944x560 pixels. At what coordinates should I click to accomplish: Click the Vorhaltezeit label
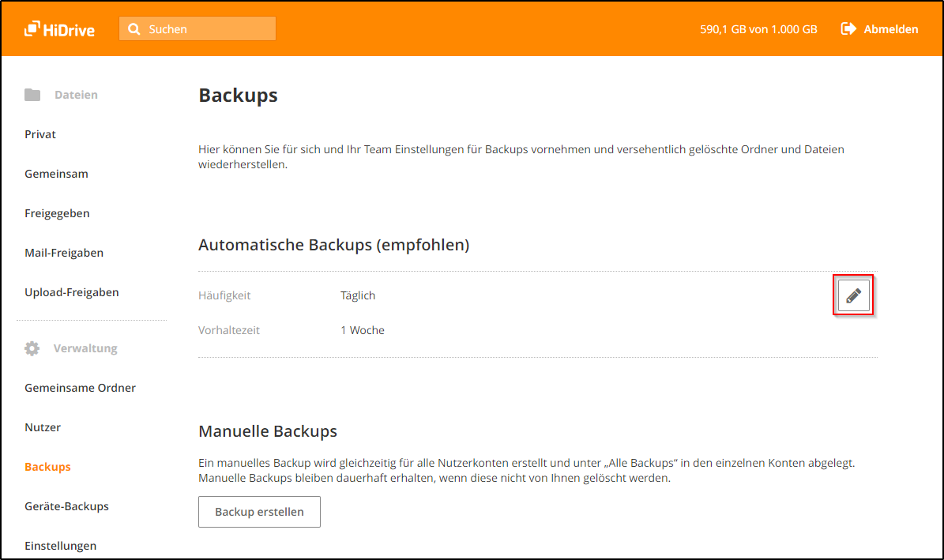pos(229,330)
